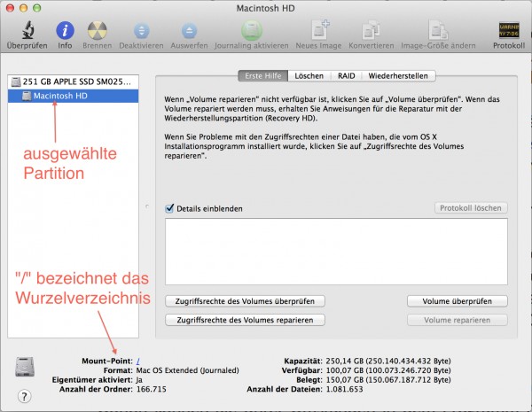Click the Verfügbar value 100,07 GB

pyautogui.click(x=388, y=370)
